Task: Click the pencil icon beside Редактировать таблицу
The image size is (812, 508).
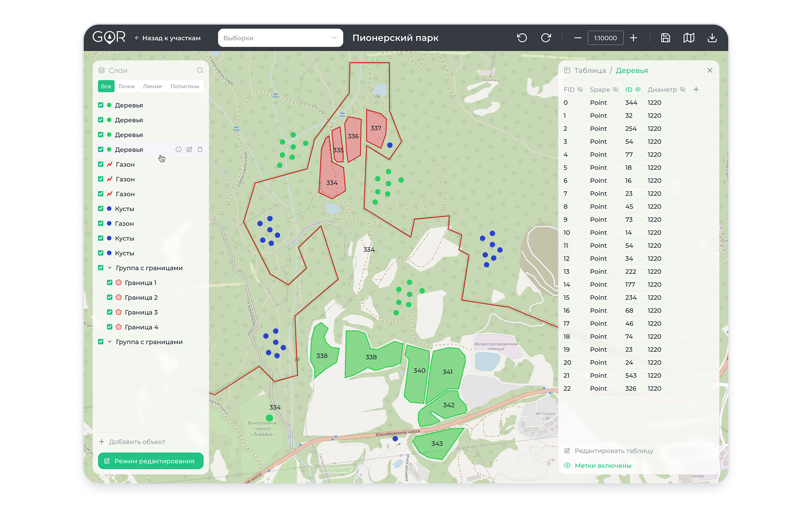Action: pos(567,451)
